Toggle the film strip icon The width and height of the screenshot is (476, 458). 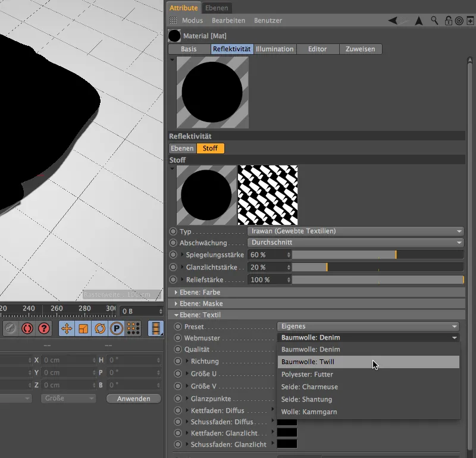pos(155,328)
